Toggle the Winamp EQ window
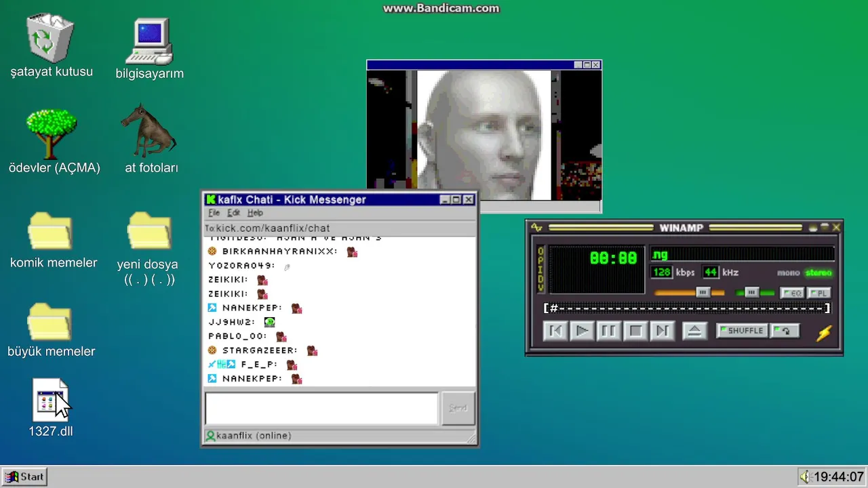Viewport: 868px width, 488px height. 791,293
